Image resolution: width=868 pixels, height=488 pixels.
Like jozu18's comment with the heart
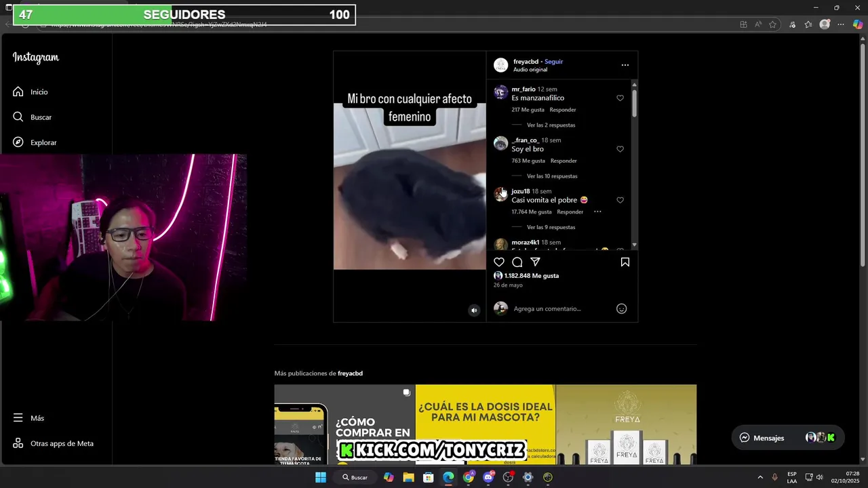click(620, 200)
